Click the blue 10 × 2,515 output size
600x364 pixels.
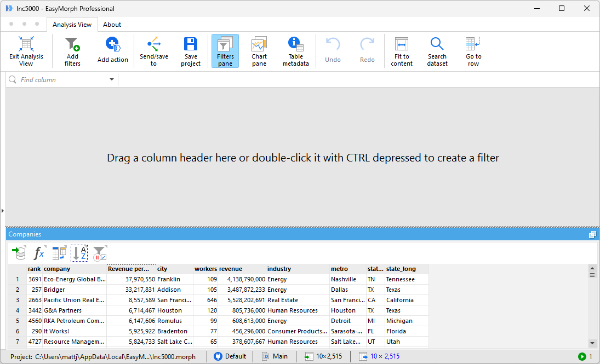click(379, 356)
